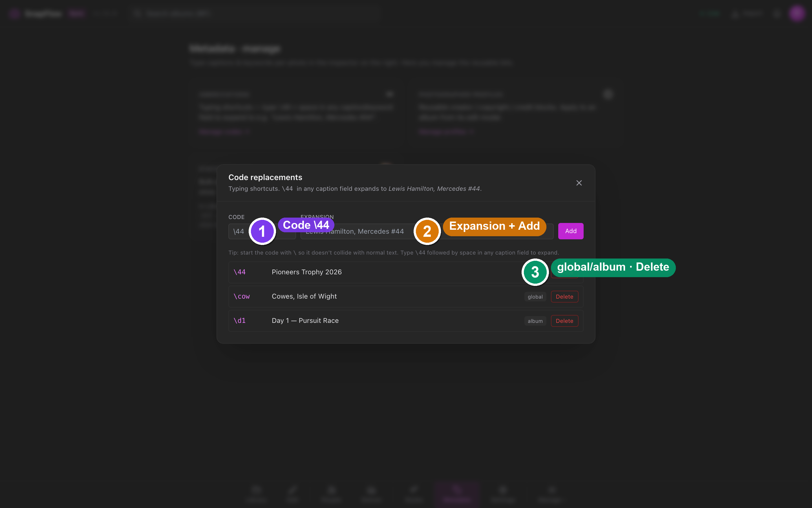Close the Code replacements dialog
Viewport: 812px width, 508px height.
[x=579, y=183]
